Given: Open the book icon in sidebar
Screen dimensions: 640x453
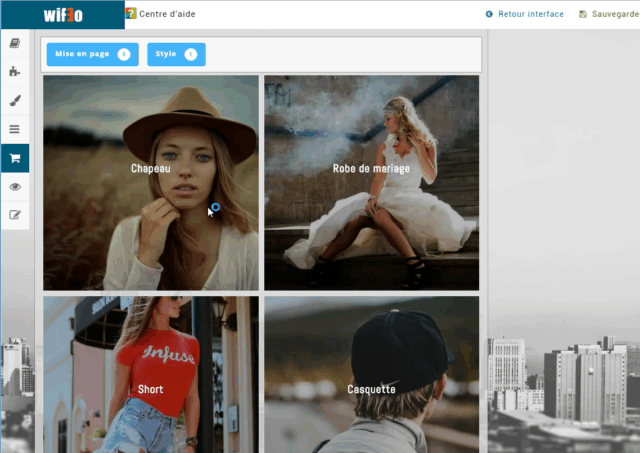Looking at the screenshot, I should point(15,43).
